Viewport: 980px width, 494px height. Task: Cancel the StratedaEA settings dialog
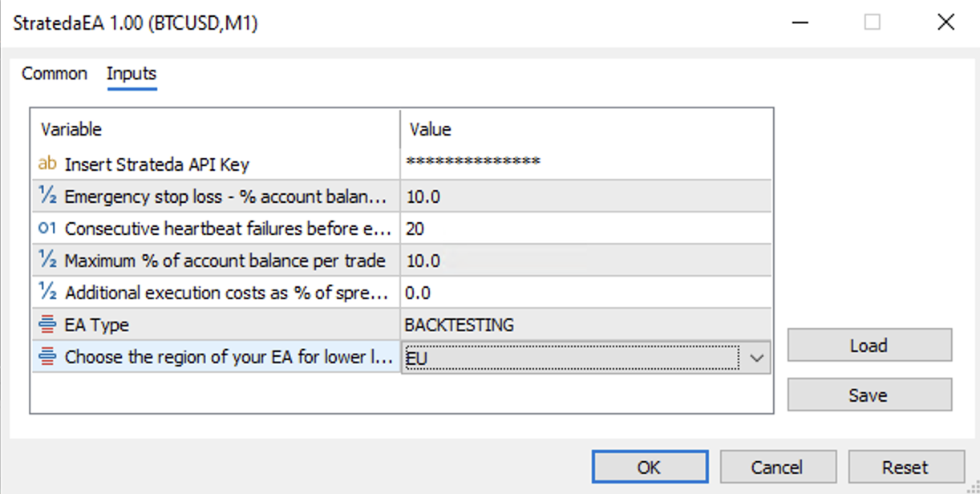[778, 467]
